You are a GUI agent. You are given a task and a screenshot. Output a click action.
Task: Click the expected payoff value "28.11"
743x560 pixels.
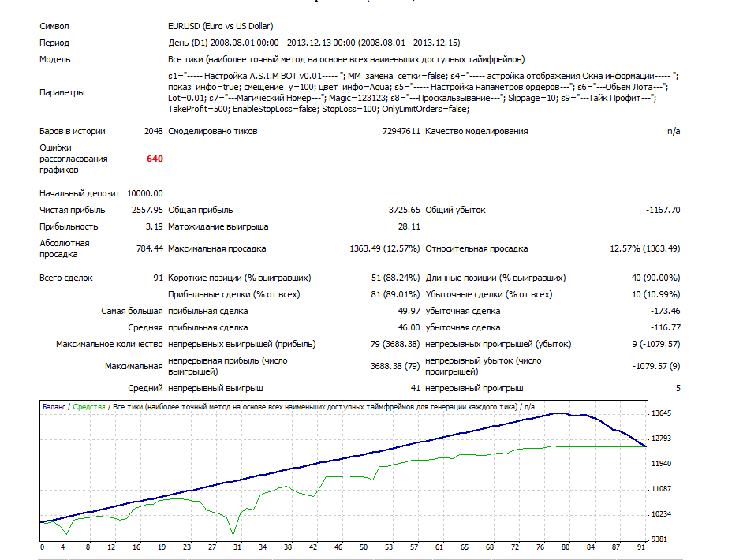coord(409,226)
